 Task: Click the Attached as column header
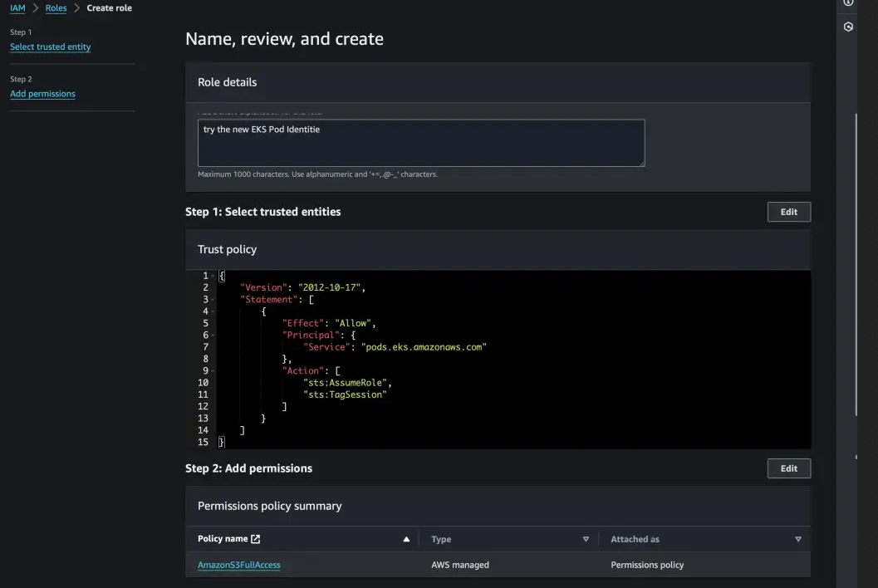(x=635, y=539)
